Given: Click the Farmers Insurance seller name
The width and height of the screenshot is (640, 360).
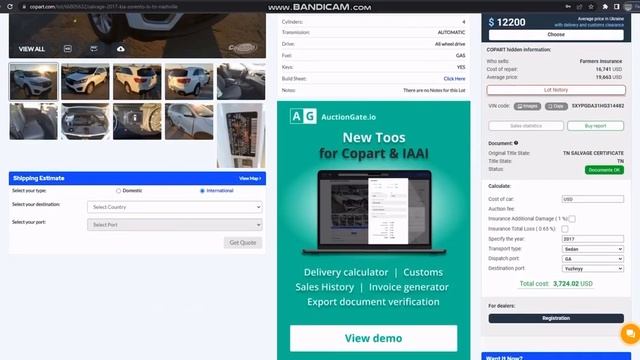Looking at the screenshot, I should pos(601,61).
